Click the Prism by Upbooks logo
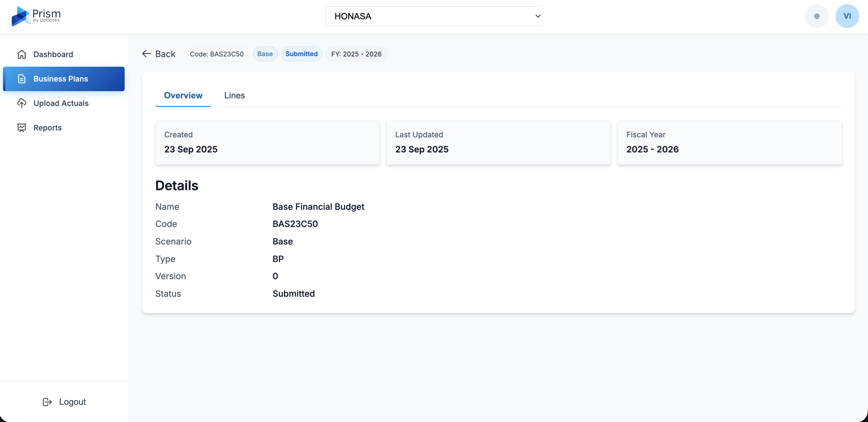The image size is (868, 422). 36,16
